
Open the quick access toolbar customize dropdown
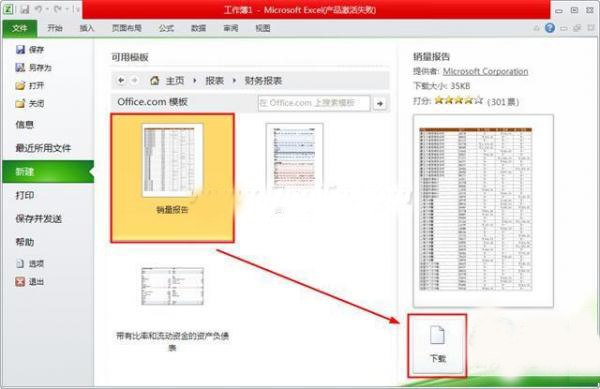[78, 9]
